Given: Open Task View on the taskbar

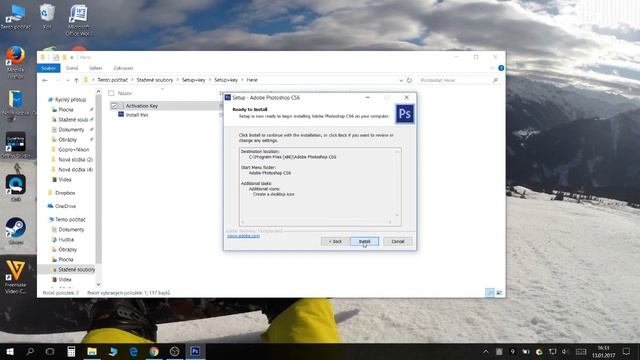Looking at the screenshot, I should [50, 351].
